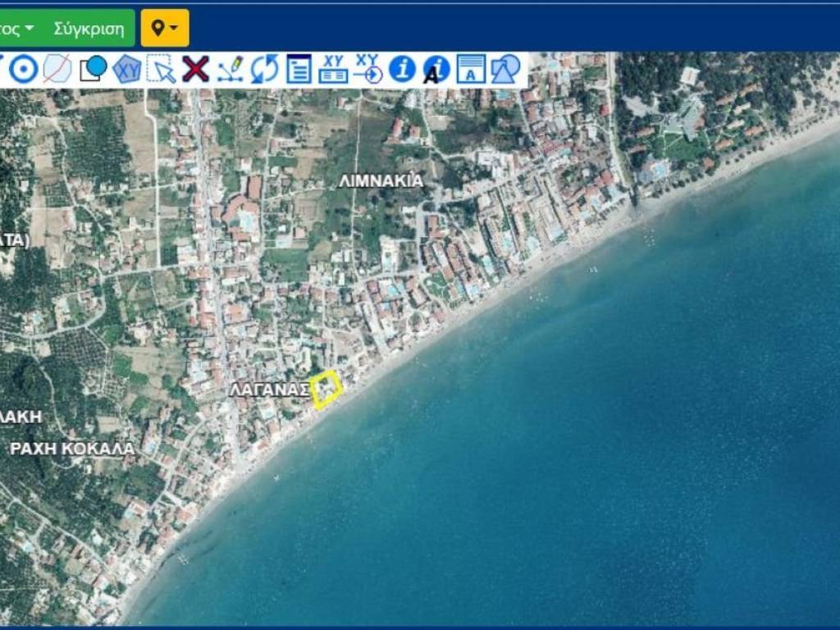This screenshot has width=840, height=630.
Task: Click the red X delete tool
Action: click(x=195, y=70)
